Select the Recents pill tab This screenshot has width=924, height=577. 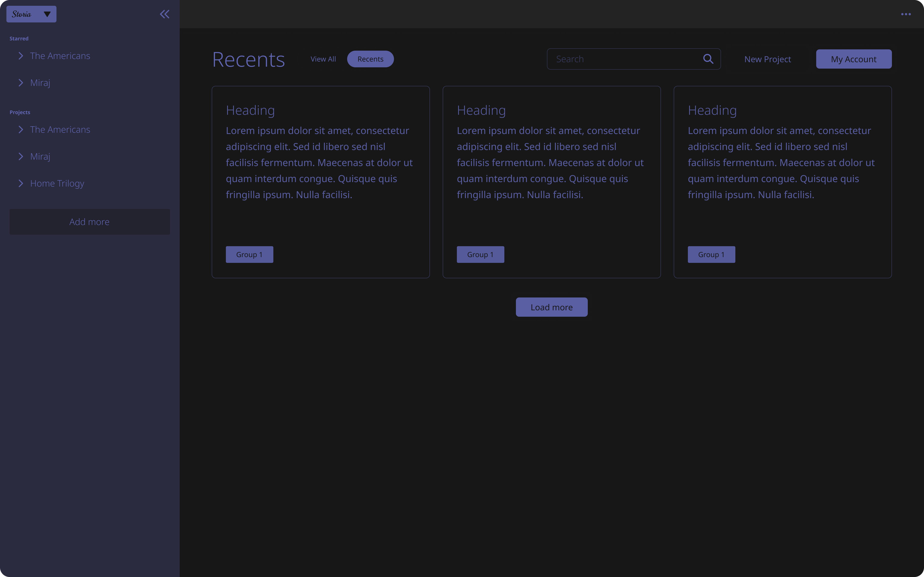[x=370, y=59]
